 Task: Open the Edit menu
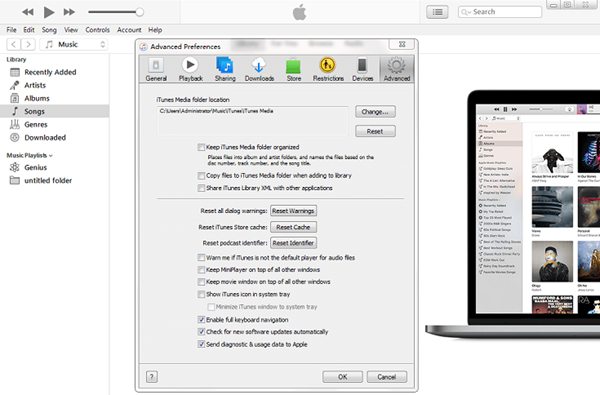pyautogui.click(x=29, y=30)
